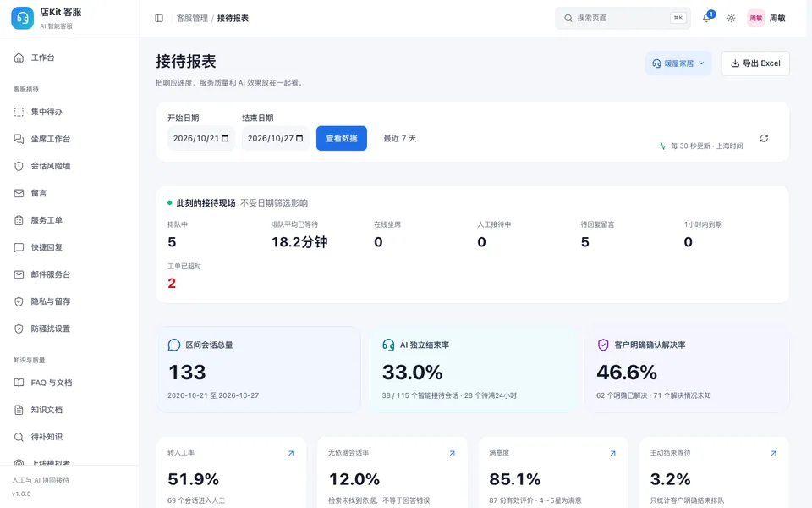Open 主动结束等待 detail arrow

pyautogui.click(x=774, y=453)
